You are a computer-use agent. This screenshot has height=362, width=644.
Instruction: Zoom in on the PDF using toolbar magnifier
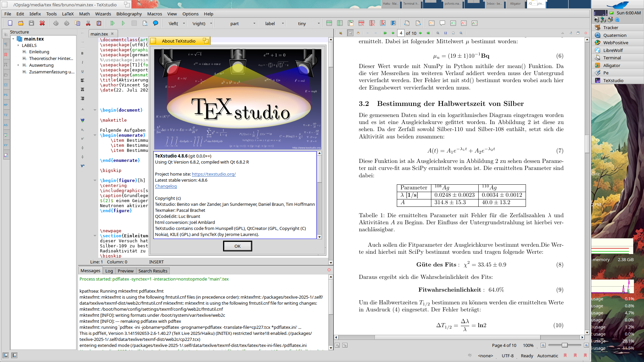[438, 33]
